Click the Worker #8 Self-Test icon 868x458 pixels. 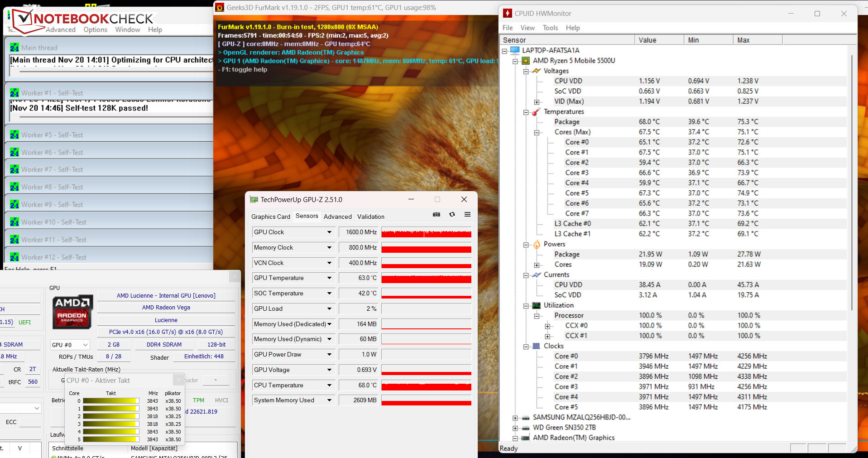[x=14, y=187]
